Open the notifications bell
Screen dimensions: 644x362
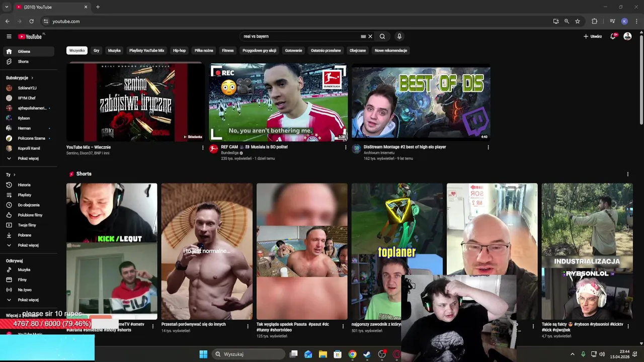click(613, 36)
